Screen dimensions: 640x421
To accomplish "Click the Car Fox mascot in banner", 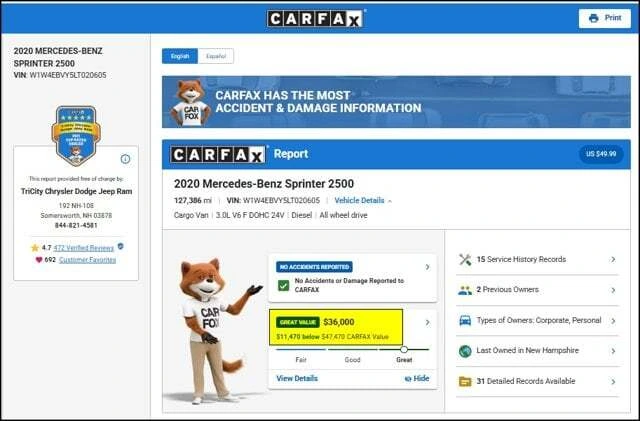I will coord(191,102).
